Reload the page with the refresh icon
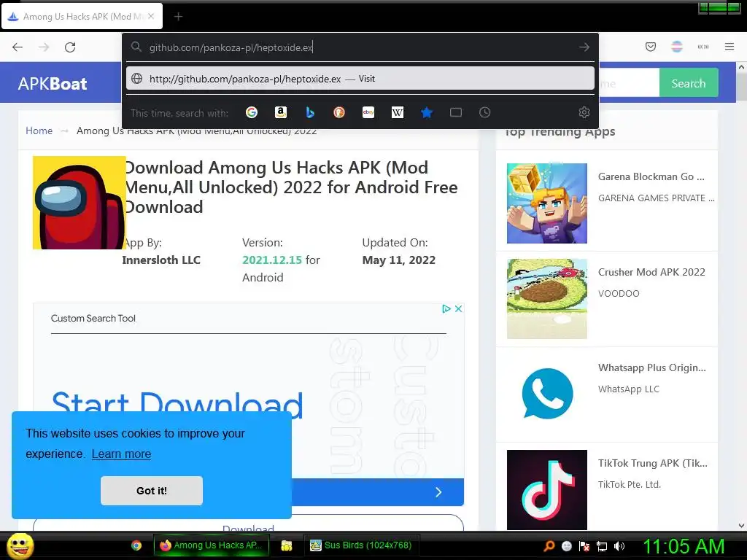The image size is (747, 560). tap(70, 47)
